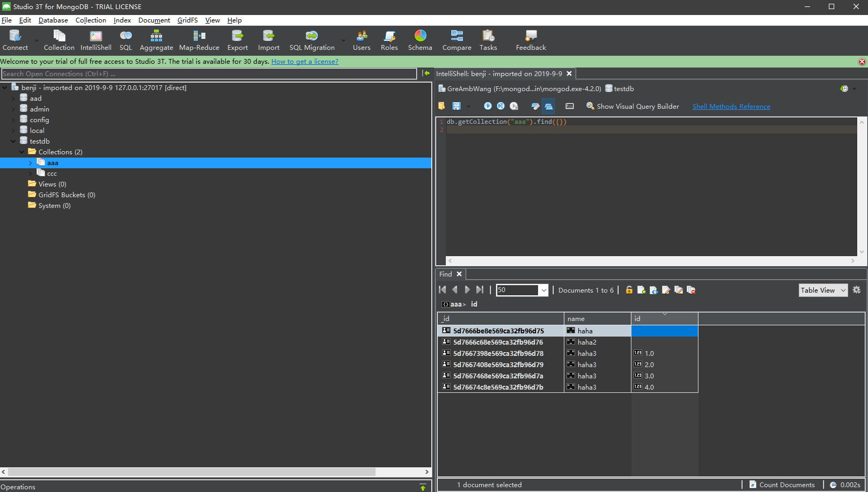Open the page size dropdown showing 50
The width and height of the screenshot is (868, 492).
[x=543, y=289]
